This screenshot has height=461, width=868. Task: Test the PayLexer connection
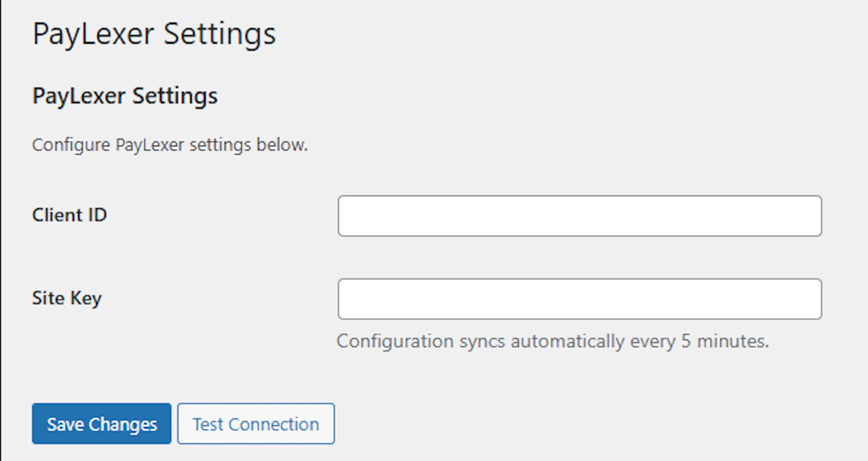(256, 424)
